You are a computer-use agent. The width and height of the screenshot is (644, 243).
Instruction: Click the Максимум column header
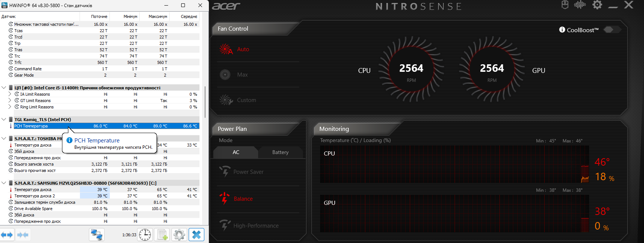(x=154, y=16)
